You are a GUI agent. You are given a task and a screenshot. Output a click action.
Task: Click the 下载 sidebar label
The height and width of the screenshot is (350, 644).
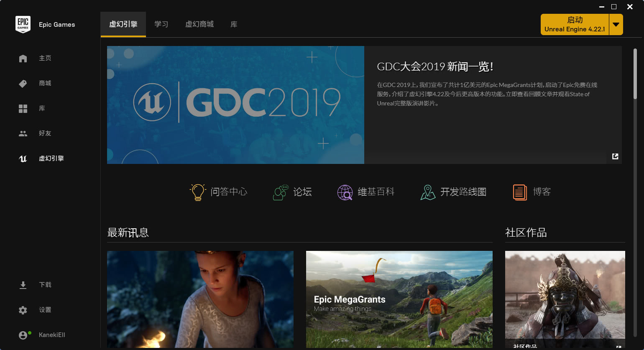pyautogui.click(x=45, y=285)
